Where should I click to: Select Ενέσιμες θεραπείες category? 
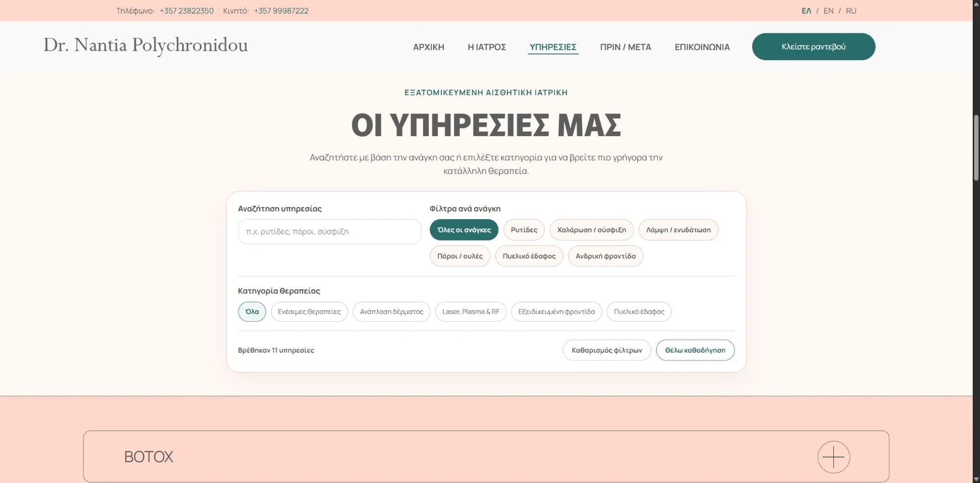click(309, 311)
